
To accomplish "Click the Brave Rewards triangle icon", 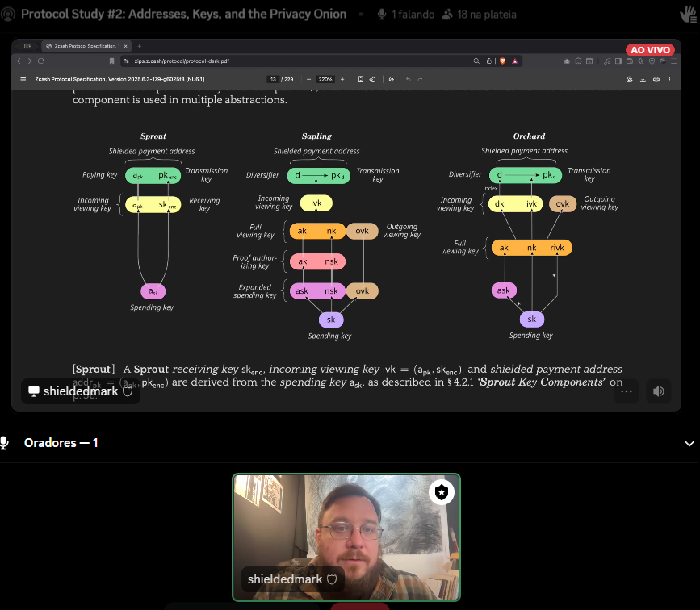I will [x=515, y=61].
